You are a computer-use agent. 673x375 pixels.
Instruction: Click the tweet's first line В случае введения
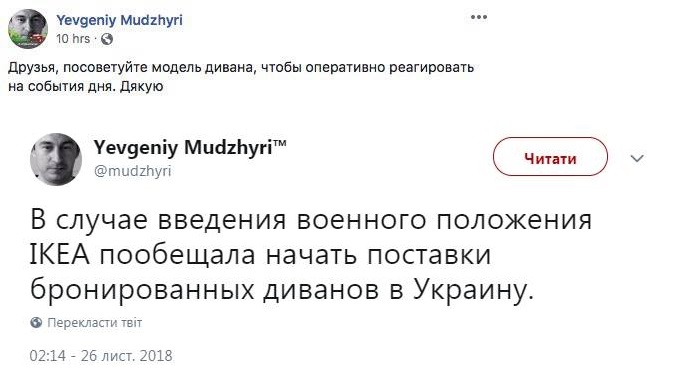pyautogui.click(x=311, y=220)
